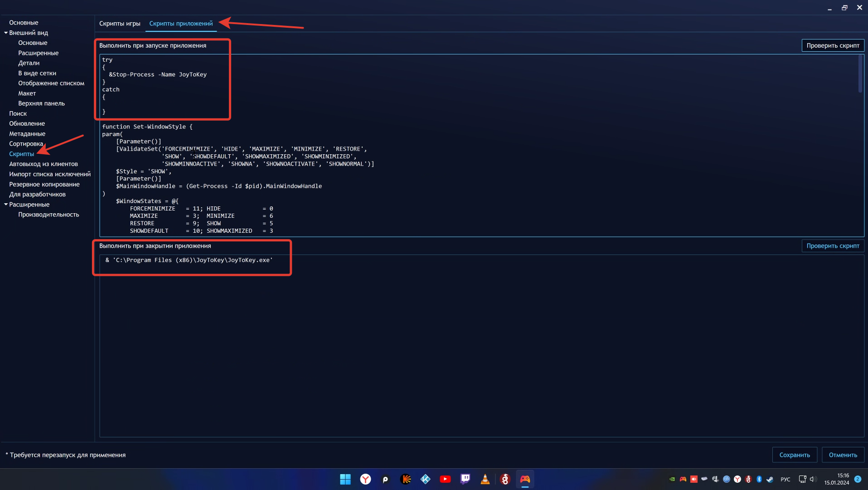
Task: Click the JoyToKey.exe path line
Action: (189, 260)
